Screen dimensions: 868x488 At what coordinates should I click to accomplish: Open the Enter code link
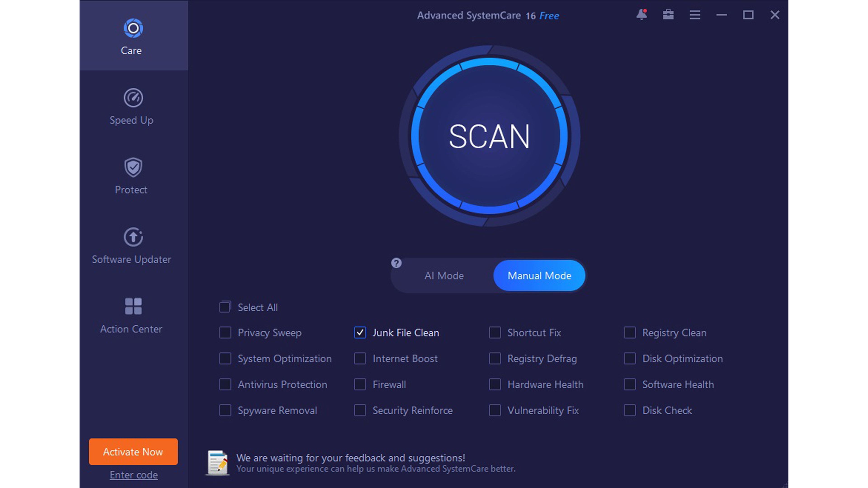[133, 475]
